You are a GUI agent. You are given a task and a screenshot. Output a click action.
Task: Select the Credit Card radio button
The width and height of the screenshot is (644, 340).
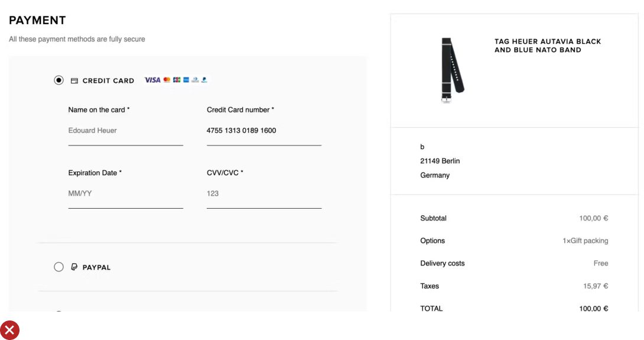(58, 80)
